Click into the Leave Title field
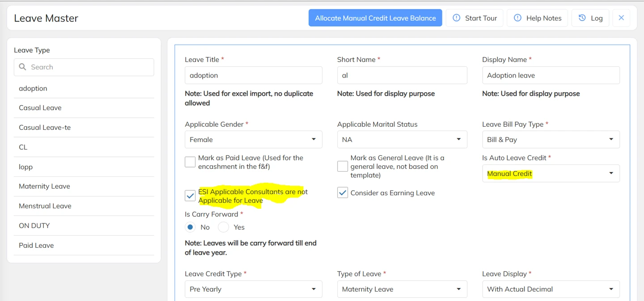Screen dimensions: 644x301 [x=253, y=75]
